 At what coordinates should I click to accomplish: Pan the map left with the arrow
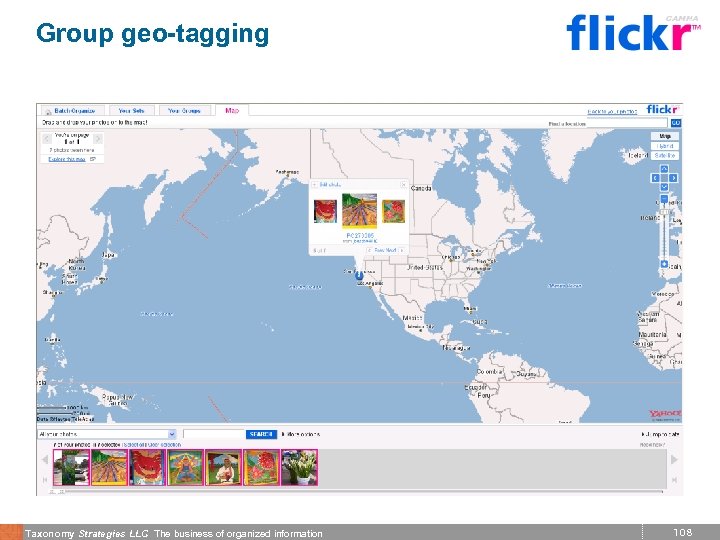[655, 178]
